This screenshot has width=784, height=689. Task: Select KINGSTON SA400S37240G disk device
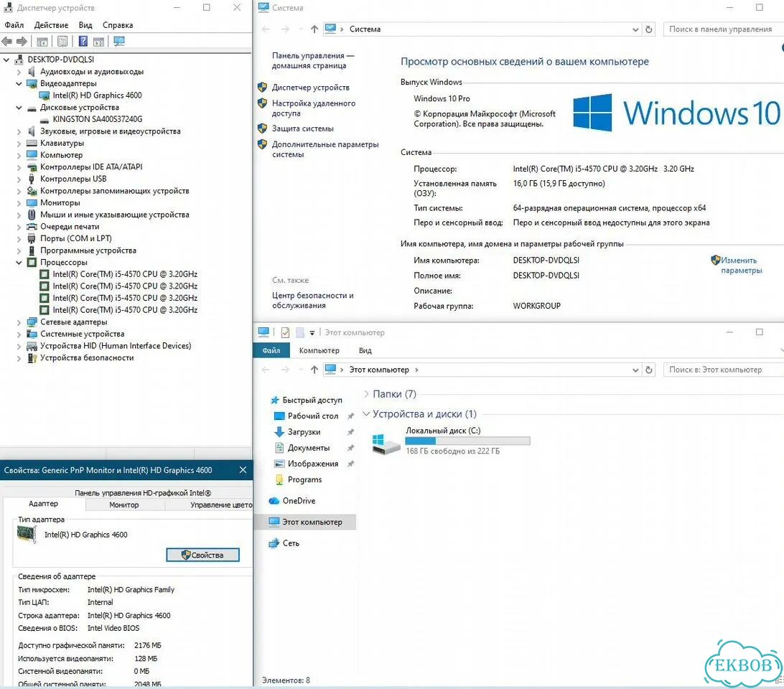(x=98, y=119)
